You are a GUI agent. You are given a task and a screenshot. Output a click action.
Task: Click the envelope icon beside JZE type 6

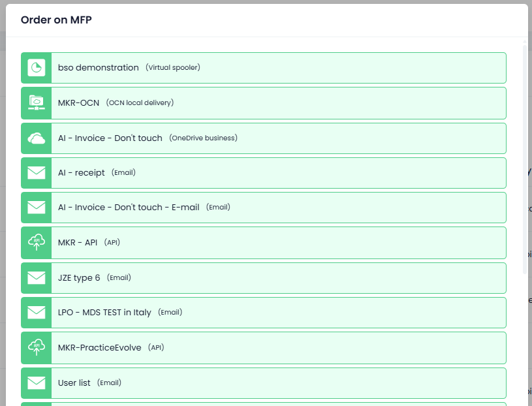coord(36,278)
